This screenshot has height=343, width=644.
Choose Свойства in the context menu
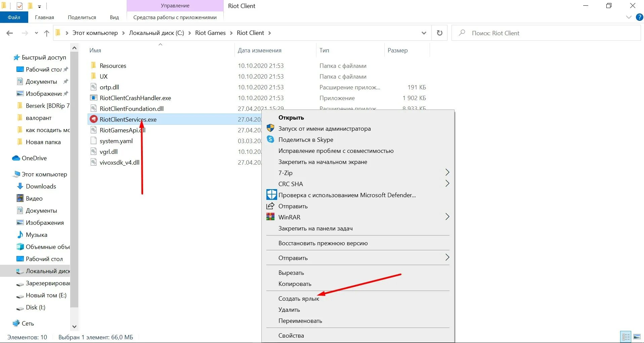[x=291, y=335]
